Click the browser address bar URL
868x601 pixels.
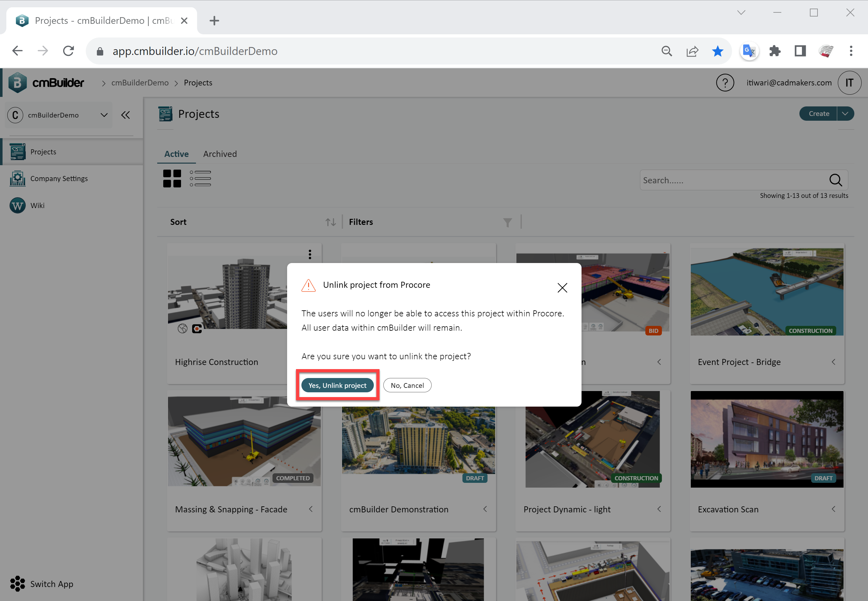tap(195, 51)
